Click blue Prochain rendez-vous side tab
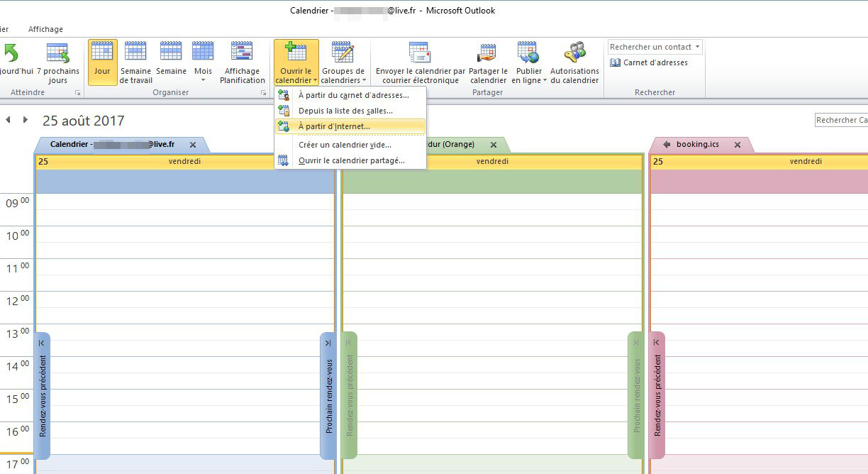The image size is (868, 474). [328, 395]
